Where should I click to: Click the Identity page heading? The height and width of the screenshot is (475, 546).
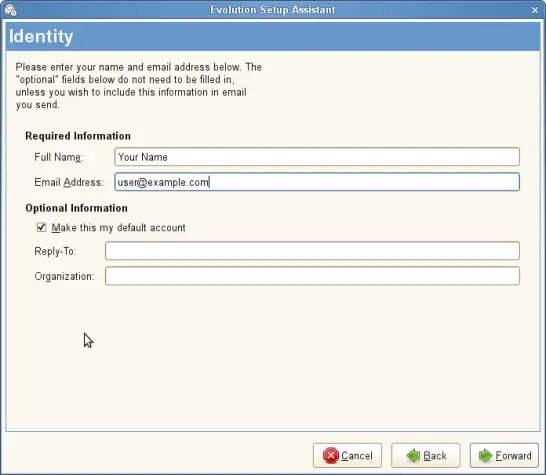point(41,36)
